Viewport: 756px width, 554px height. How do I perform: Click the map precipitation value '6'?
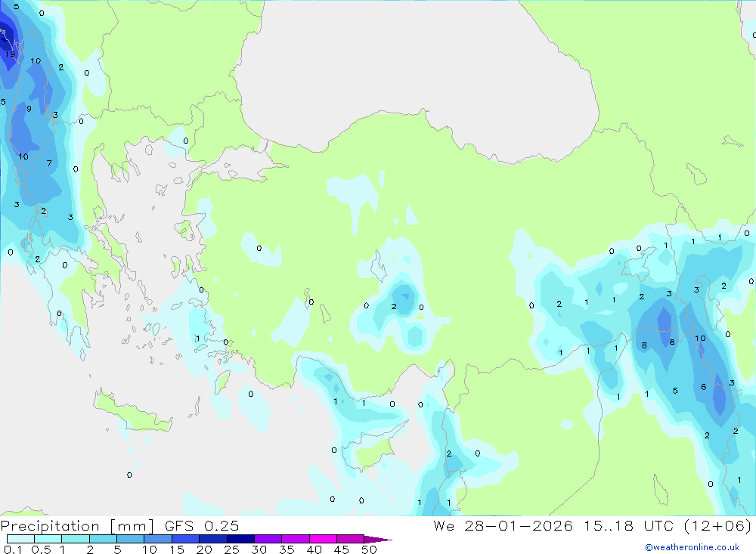tap(703, 387)
